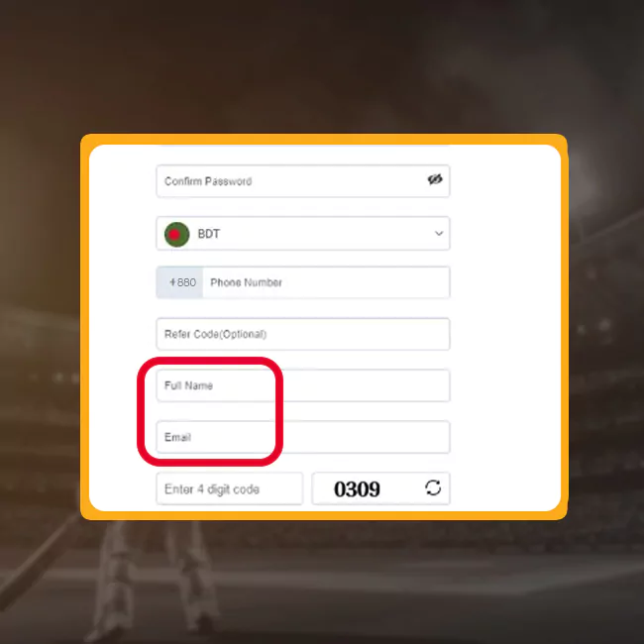644x644 pixels.
Task: Focus the Confirm Password field
Action: tap(303, 181)
